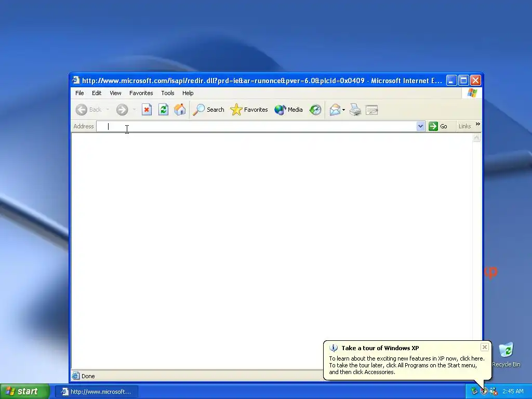Screen dimensions: 532x399
Task: Click the balloon information icon
Action: point(334,348)
